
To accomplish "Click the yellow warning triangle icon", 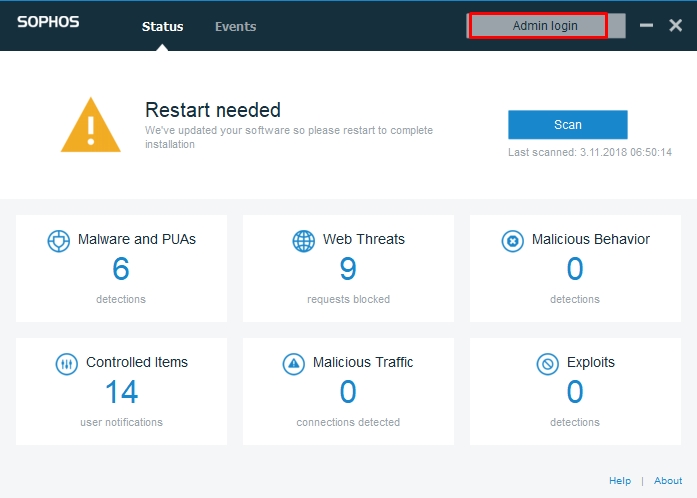I will click(x=91, y=125).
